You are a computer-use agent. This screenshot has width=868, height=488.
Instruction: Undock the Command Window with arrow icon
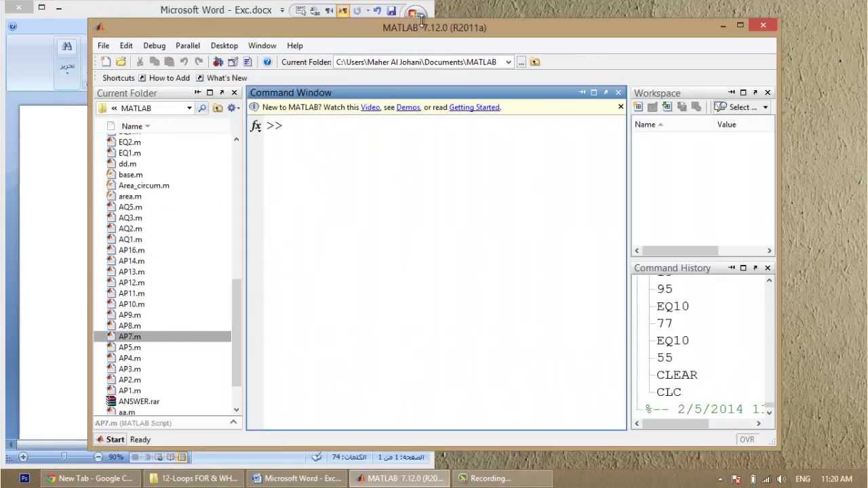606,92
